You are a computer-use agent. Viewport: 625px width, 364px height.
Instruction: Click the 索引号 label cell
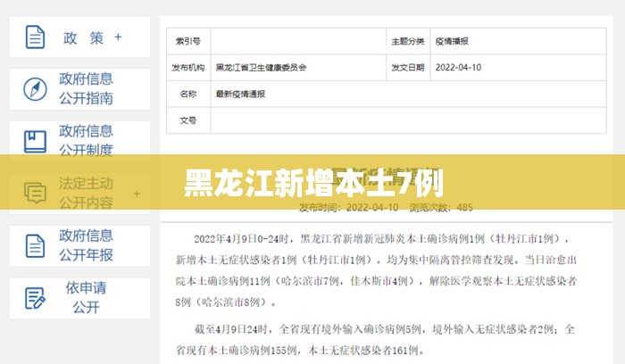188,41
